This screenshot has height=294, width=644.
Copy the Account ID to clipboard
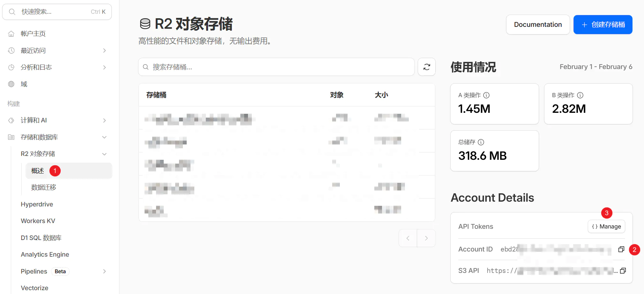pos(621,249)
